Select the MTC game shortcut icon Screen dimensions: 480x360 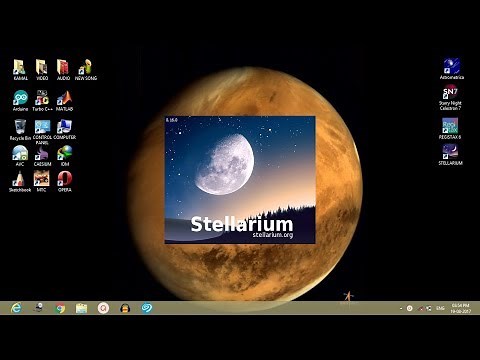tap(41, 181)
